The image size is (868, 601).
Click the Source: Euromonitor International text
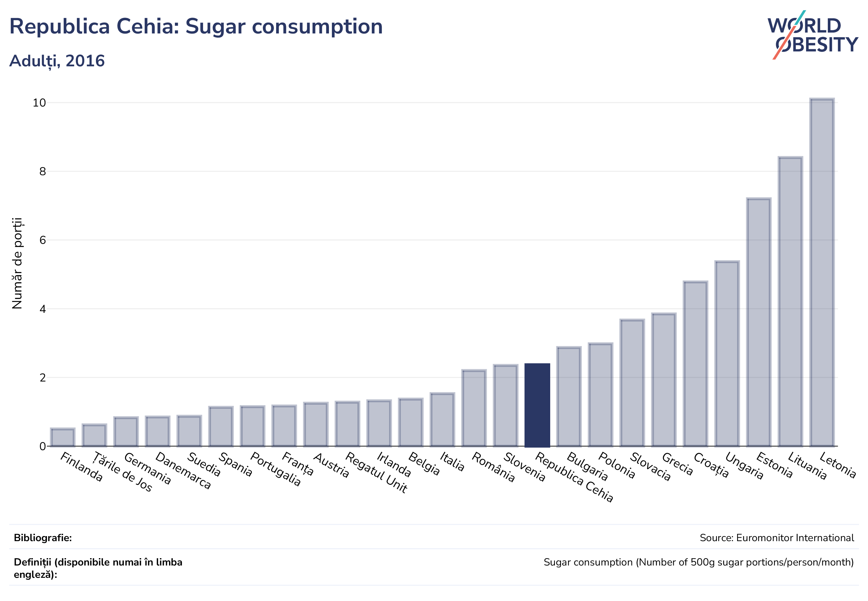[x=777, y=538]
